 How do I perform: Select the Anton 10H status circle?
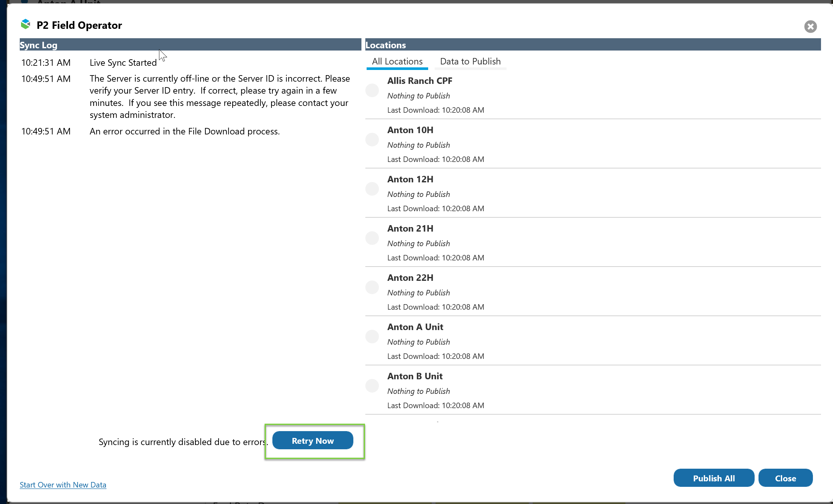click(x=372, y=140)
